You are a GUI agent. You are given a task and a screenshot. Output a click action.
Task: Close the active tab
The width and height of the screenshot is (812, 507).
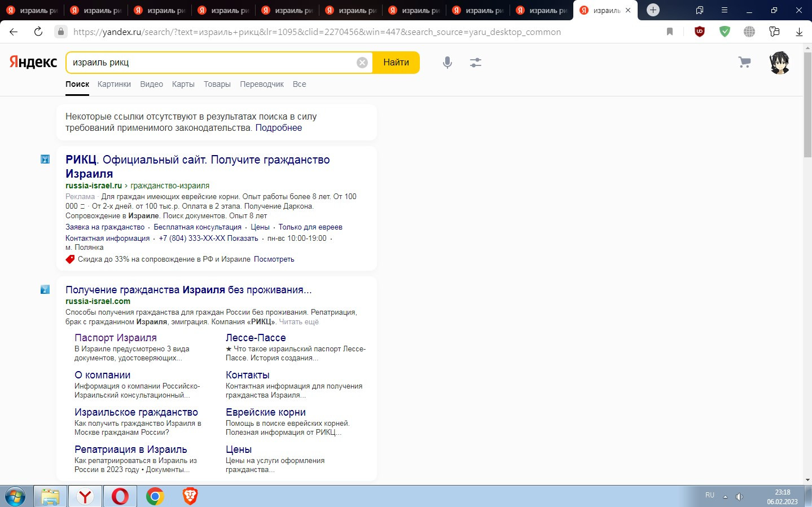click(628, 10)
